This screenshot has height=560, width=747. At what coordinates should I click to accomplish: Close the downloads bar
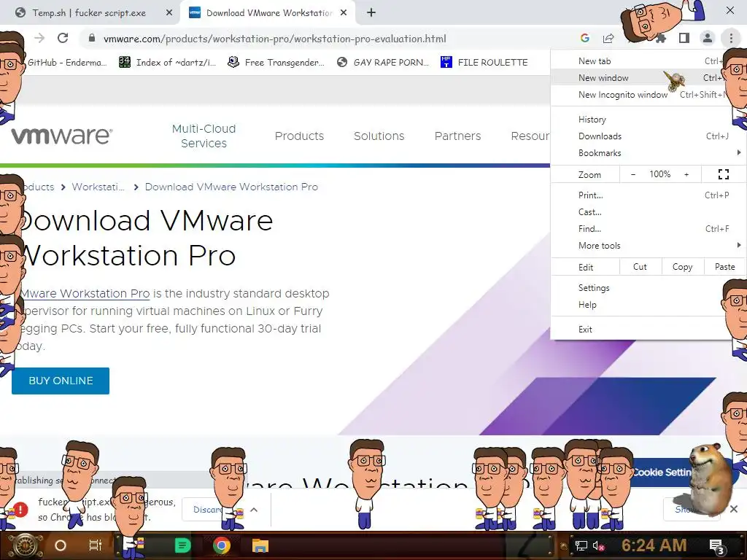click(x=734, y=509)
